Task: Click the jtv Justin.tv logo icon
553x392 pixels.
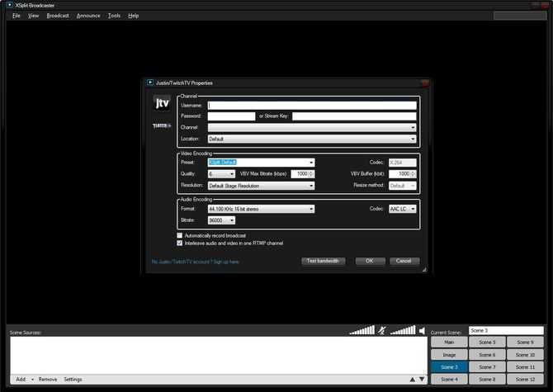Action: 162,103
